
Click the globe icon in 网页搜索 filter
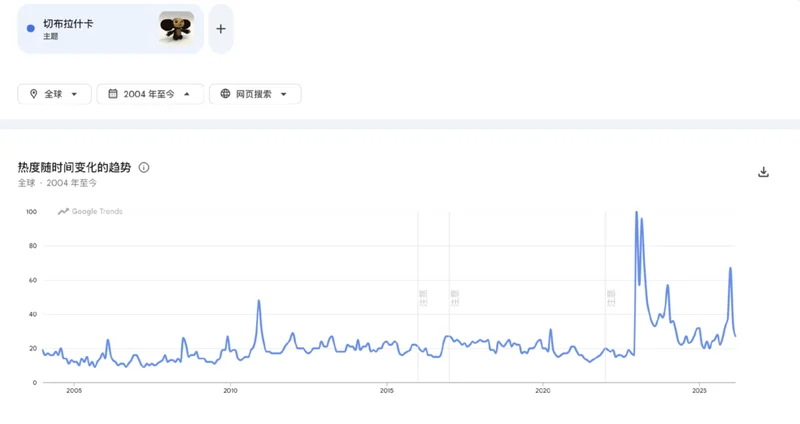(225, 94)
